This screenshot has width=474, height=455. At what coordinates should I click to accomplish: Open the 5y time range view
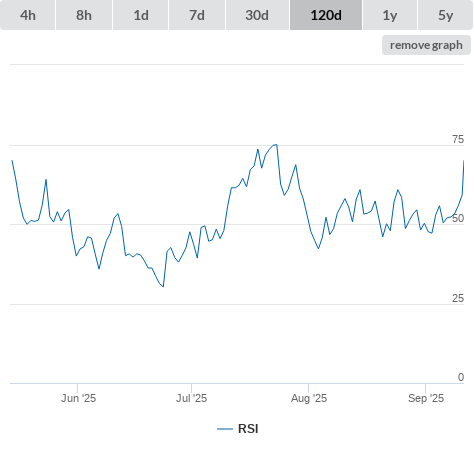(445, 15)
